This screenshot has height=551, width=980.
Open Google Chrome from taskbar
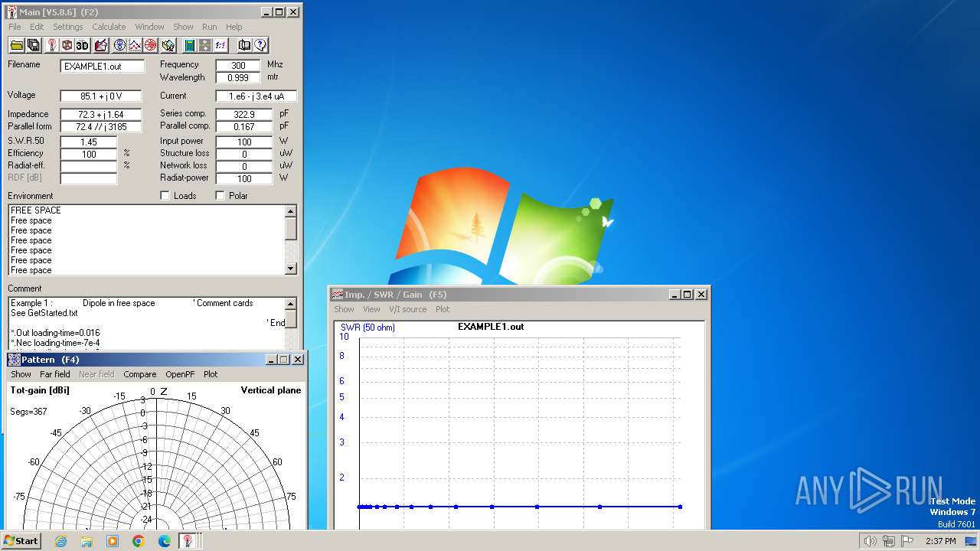pos(139,541)
